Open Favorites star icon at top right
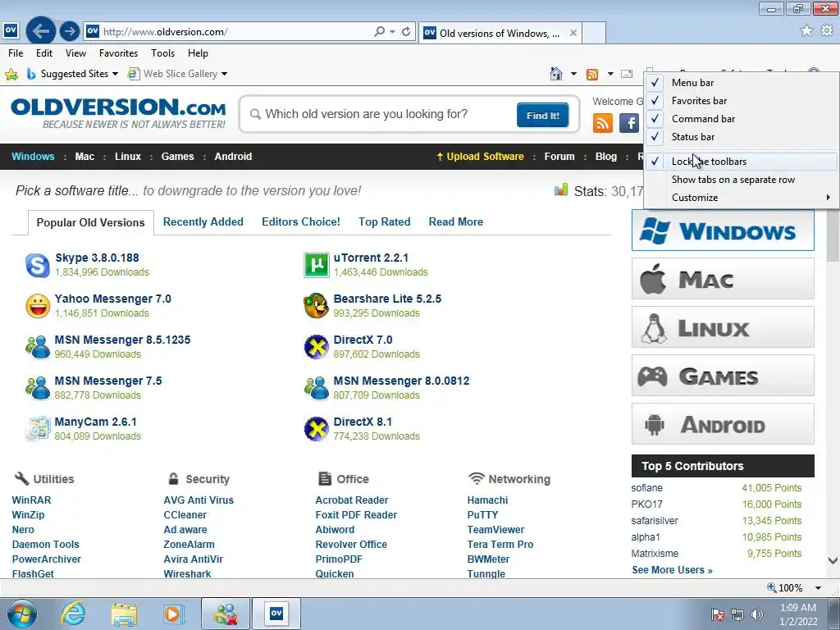The width and height of the screenshot is (840, 630). pyautogui.click(x=806, y=30)
